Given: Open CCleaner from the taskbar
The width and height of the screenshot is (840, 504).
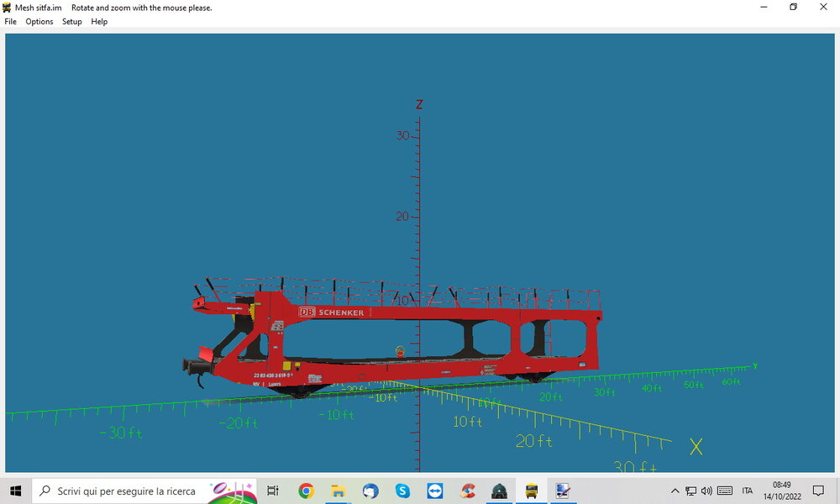Looking at the screenshot, I should [x=467, y=491].
